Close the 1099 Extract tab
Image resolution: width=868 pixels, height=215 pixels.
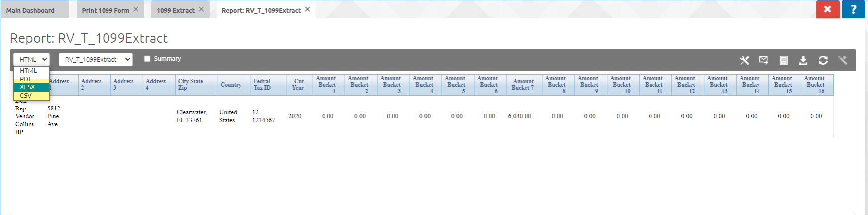click(x=201, y=9)
